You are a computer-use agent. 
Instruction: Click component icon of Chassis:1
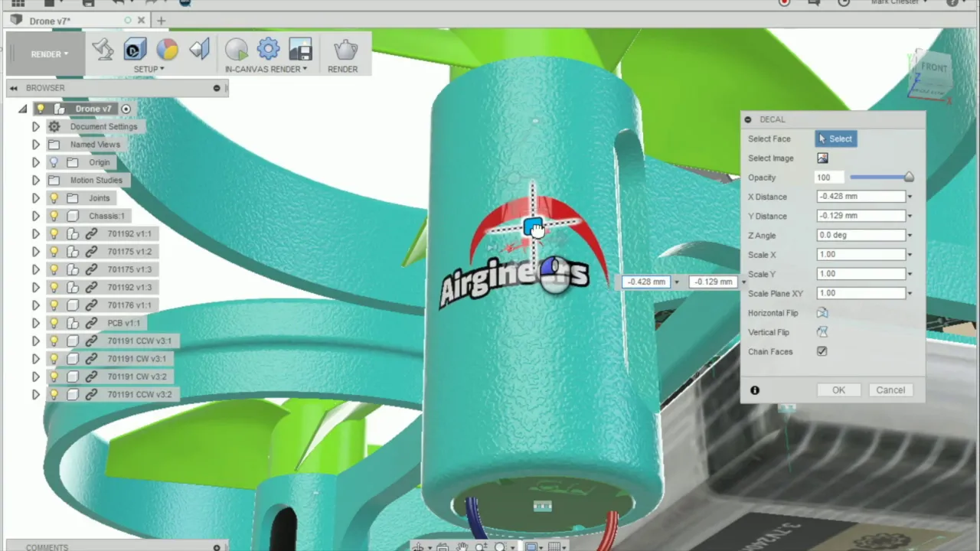(73, 216)
